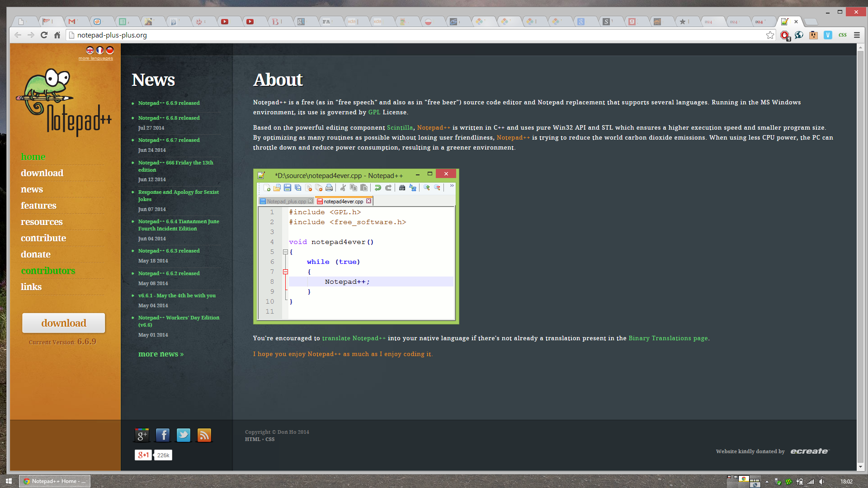Click the green CSS extension icon
The width and height of the screenshot is (868, 488).
(x=842, y=35)
